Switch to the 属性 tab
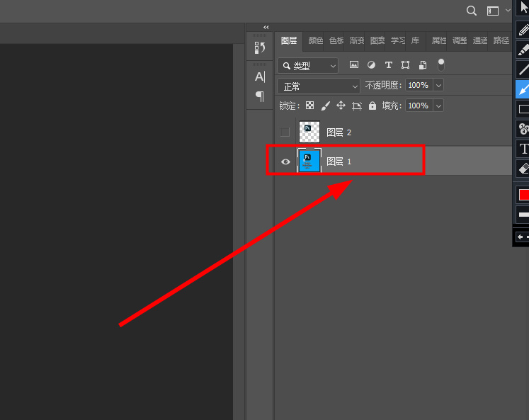 (439, 41)
